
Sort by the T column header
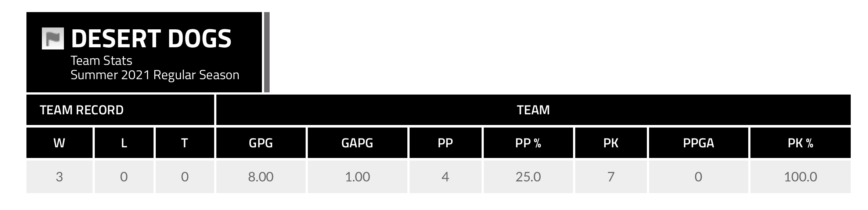click(x=184, y=143)
